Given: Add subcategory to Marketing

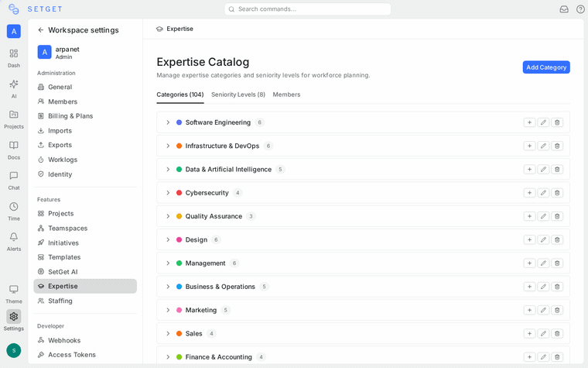Looking at the screenshot, I should click(x=529, y=310).
